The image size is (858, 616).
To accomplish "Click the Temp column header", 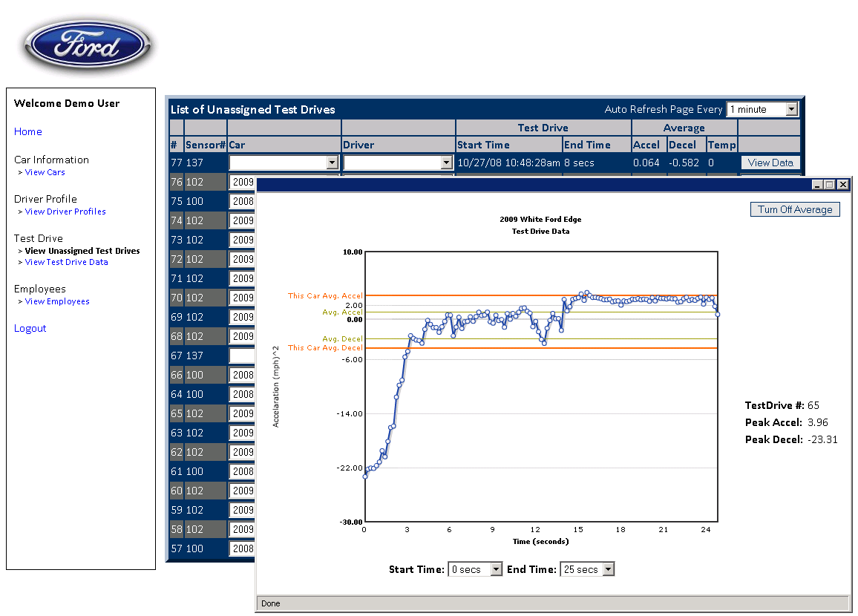I will click(x=721, y=145).
